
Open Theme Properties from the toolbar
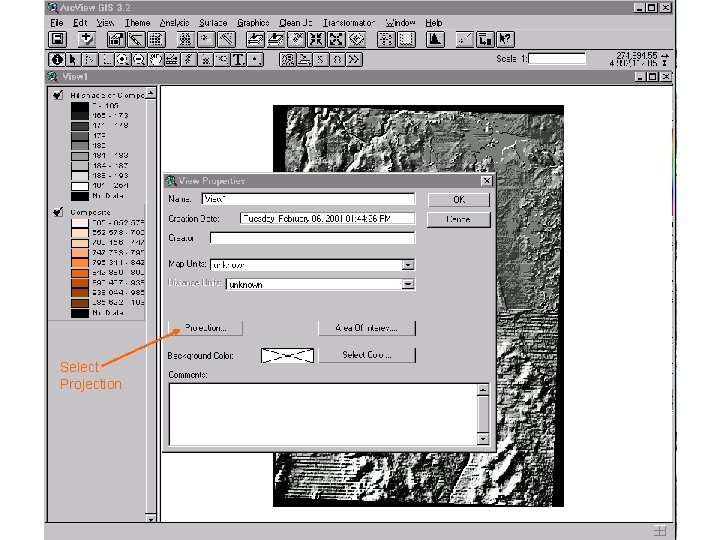(x=116, y=39)
